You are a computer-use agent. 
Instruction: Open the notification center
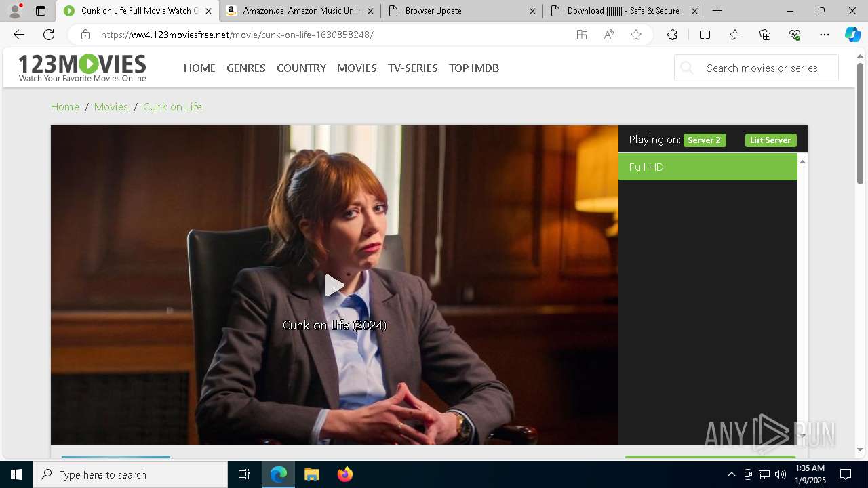coord(846,474)
